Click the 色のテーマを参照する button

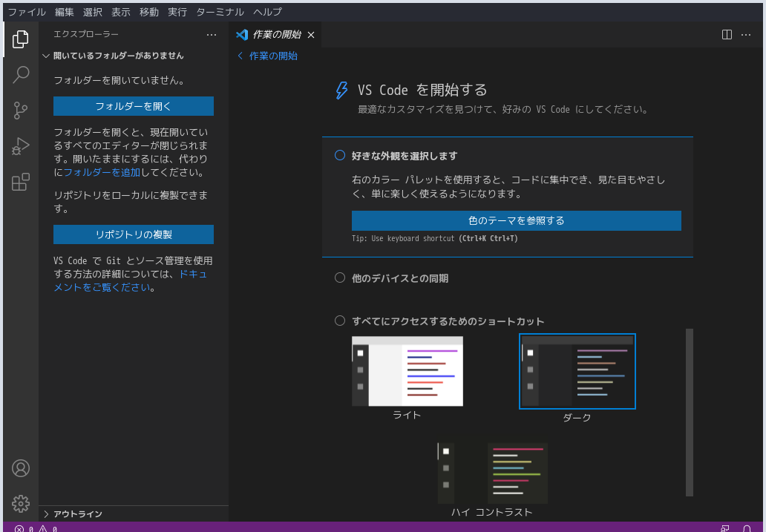click(517, 221)
